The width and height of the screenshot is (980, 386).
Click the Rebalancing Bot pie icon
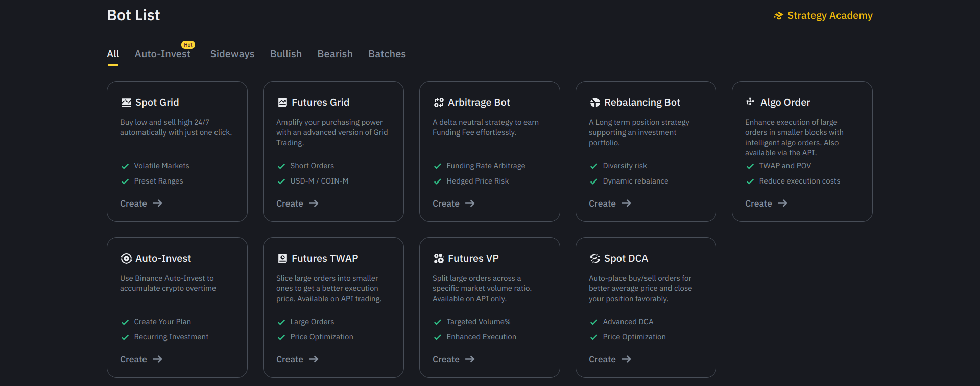point(595,103)
